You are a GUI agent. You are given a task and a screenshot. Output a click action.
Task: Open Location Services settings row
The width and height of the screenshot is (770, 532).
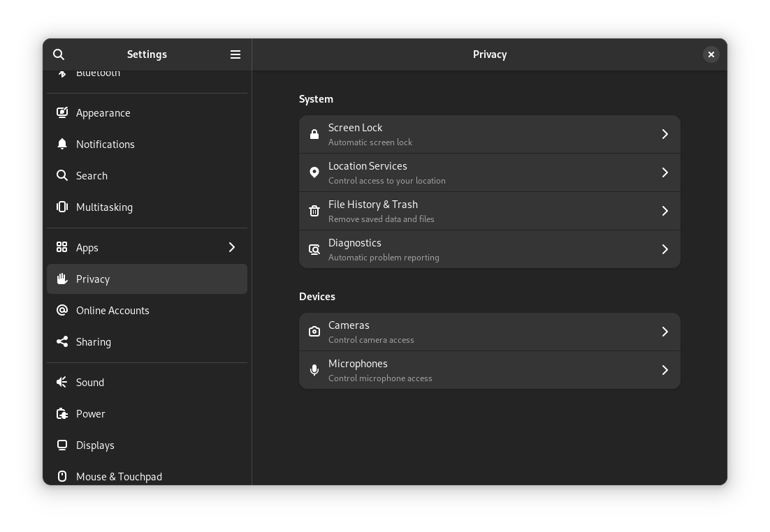489,172
